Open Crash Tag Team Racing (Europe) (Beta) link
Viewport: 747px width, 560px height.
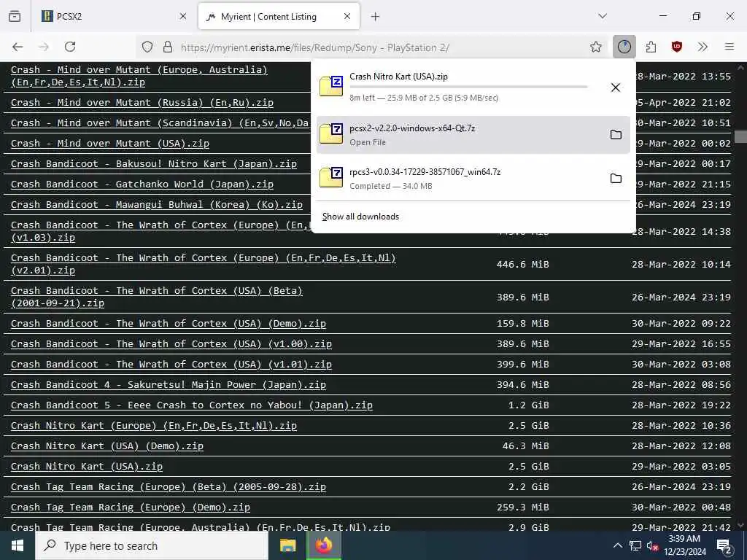169,487
